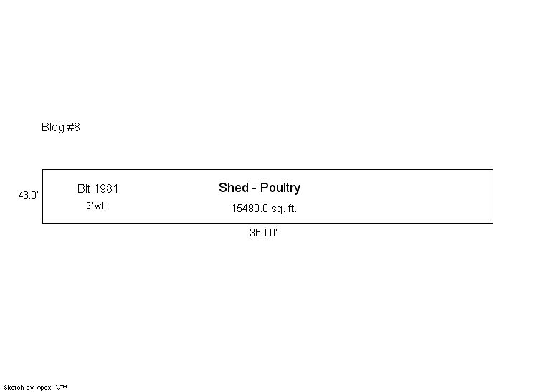Viewport: 535px width, 392px height.
Task: Click the number 1981 in the built label
Action: [x=107, y=189]
